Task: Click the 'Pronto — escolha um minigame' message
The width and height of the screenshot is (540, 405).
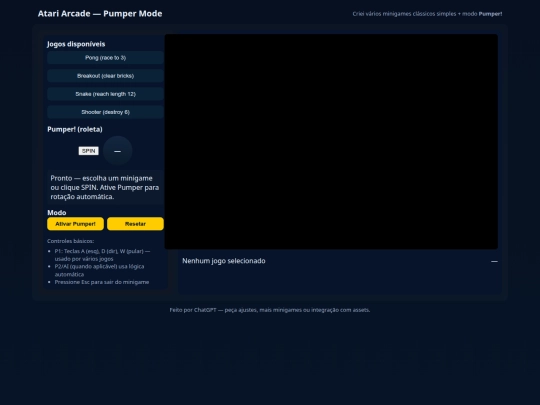Action: pos(105,187)
